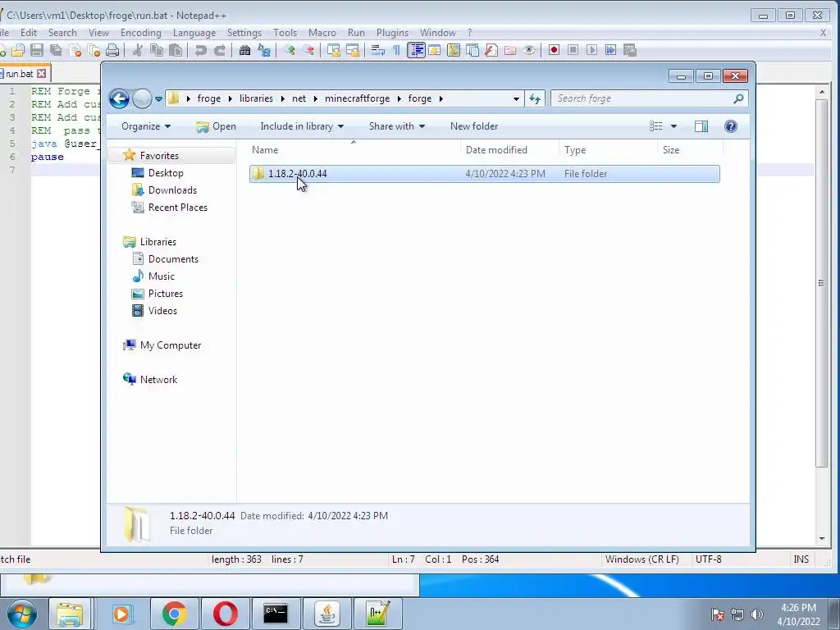Open Downloads in Favorites sidebar
Viewport: 840px width, 630px height.
165,190
